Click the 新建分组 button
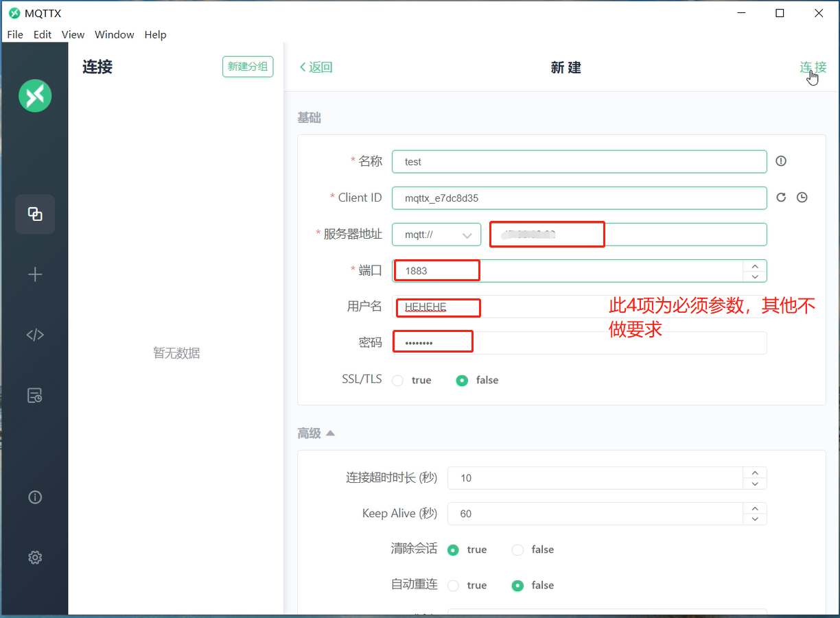This screenshot has width=840, height=618. point(248,67)
